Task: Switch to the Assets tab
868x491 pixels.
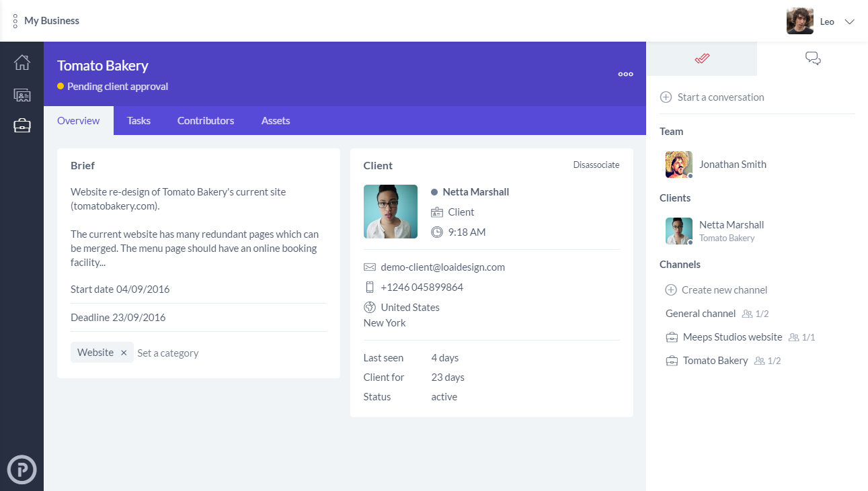Action: [276, 121]
